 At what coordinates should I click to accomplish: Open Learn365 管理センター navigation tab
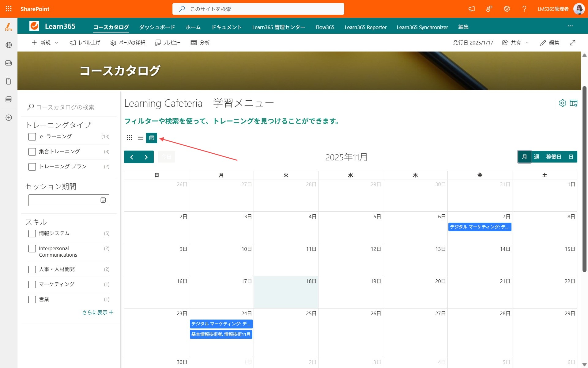(x=279, y=27)
